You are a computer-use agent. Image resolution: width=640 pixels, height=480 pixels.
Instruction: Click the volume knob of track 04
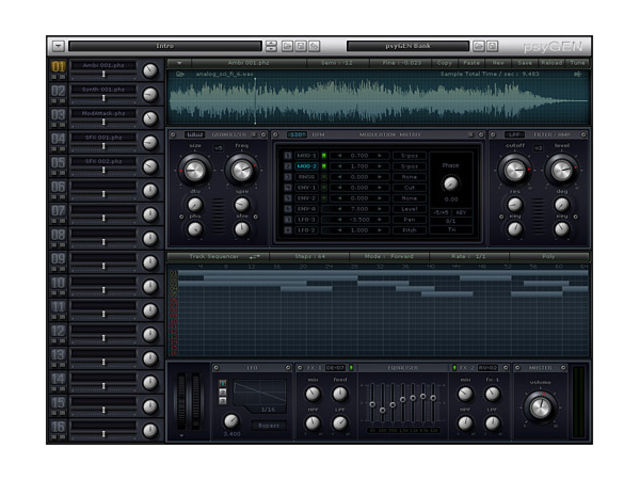(x=150, y=143)
